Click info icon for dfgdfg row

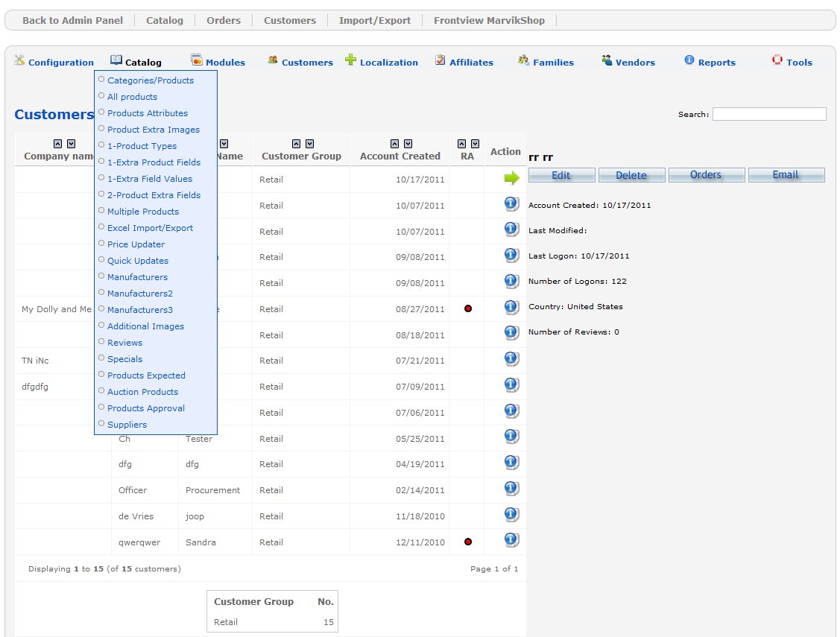(x=511, y=385)
